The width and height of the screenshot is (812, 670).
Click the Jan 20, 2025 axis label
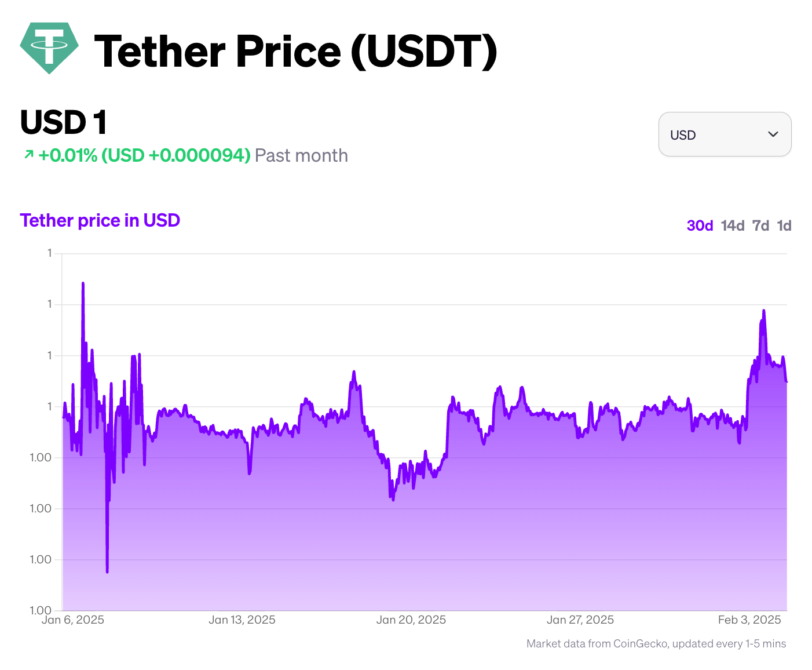[411, 620]
